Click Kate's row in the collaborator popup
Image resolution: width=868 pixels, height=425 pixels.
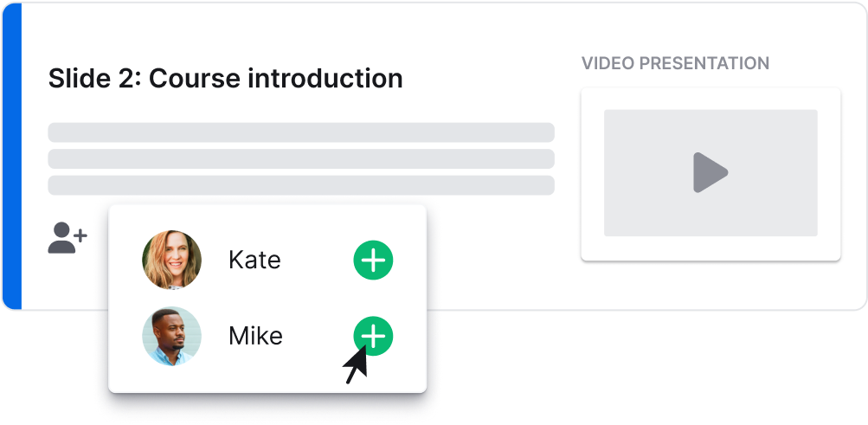click(267, 260)
